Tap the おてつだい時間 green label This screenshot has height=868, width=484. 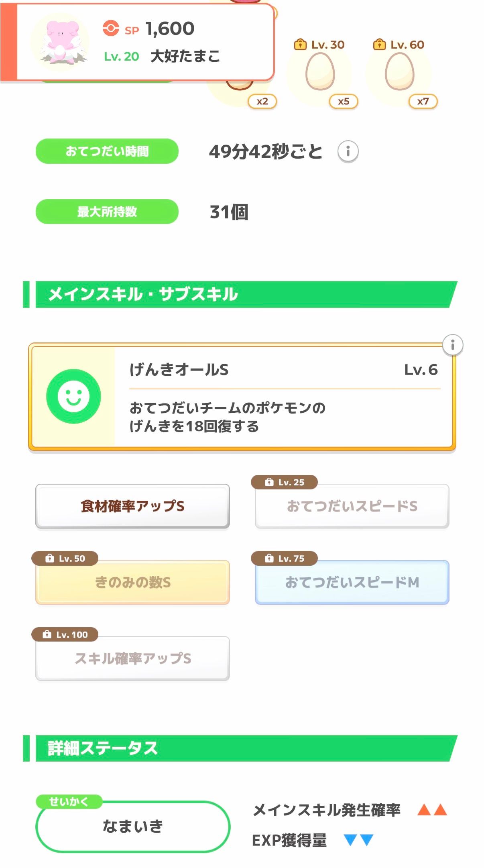tap(107, 151)
